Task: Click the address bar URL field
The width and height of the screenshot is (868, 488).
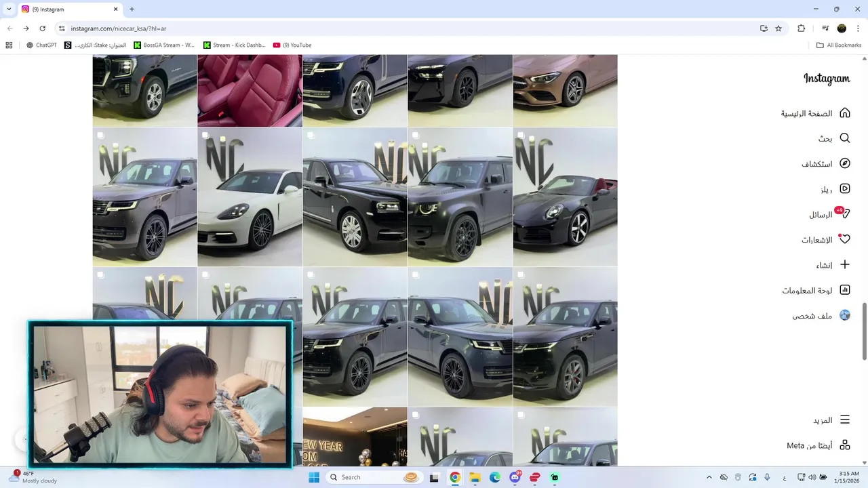Action: point(407,28)
